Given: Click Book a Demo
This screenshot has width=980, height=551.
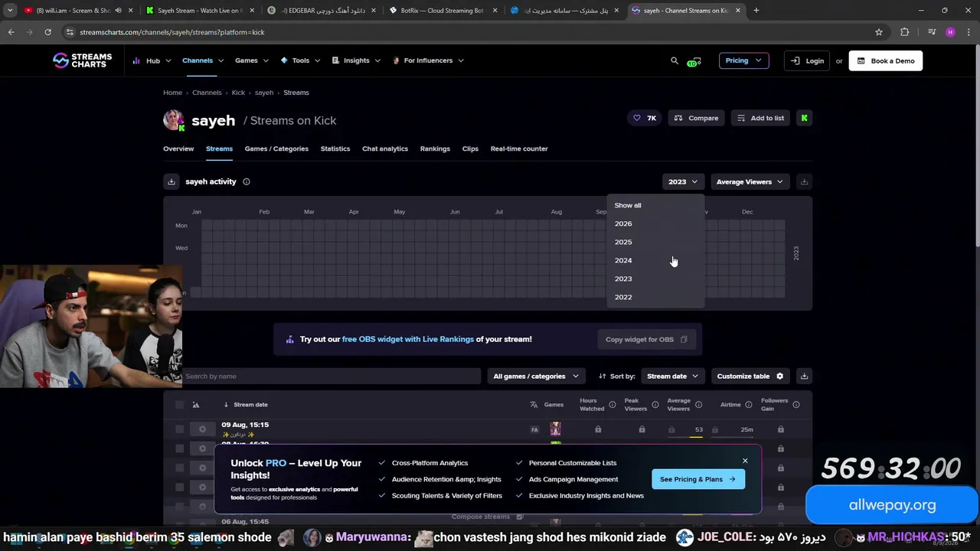Looking at the screenshot, I should click(x=885, y=60).
